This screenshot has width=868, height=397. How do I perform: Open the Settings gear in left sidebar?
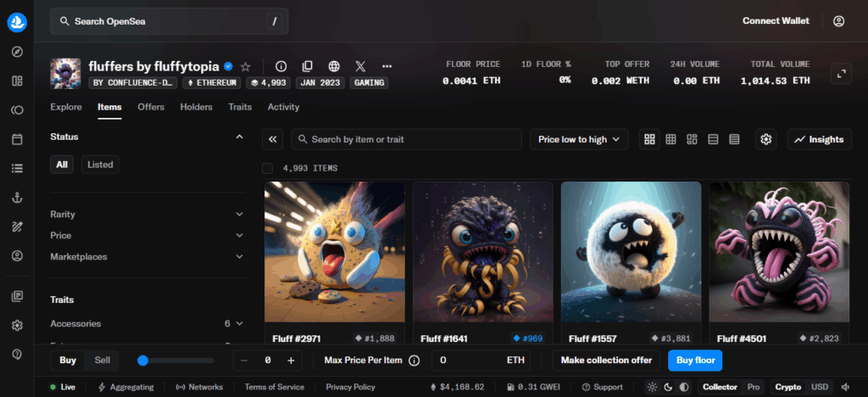(17, 325)
